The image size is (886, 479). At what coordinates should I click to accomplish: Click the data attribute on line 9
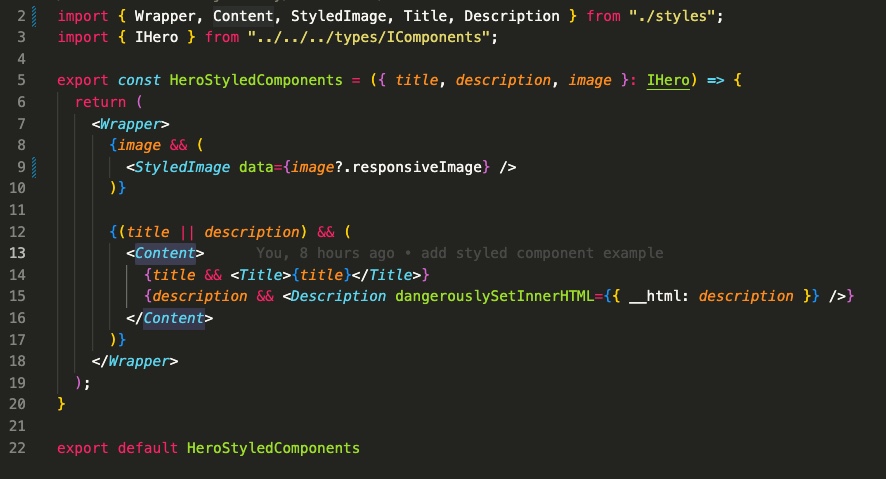256,167
